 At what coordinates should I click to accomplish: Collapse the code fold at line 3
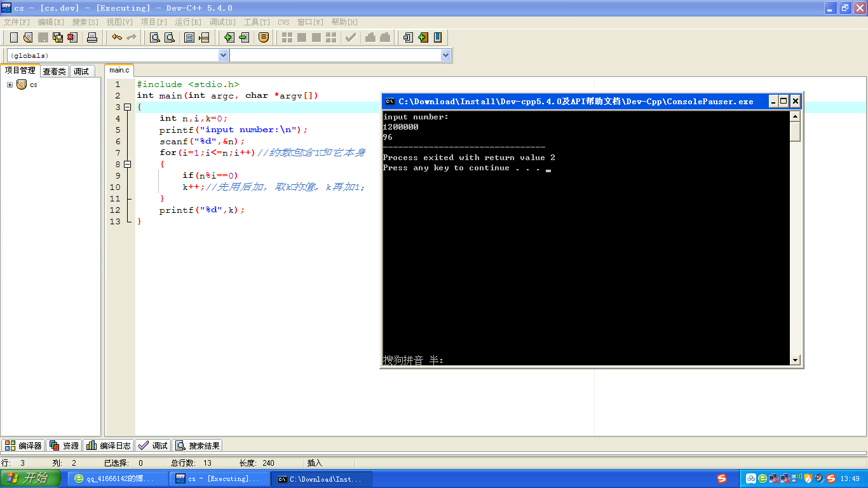(127, 107)
